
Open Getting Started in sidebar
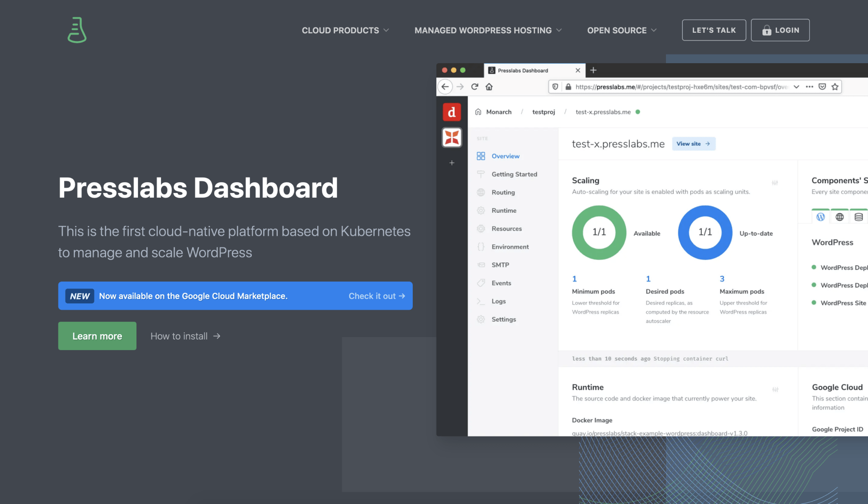[x=514, y=174]
